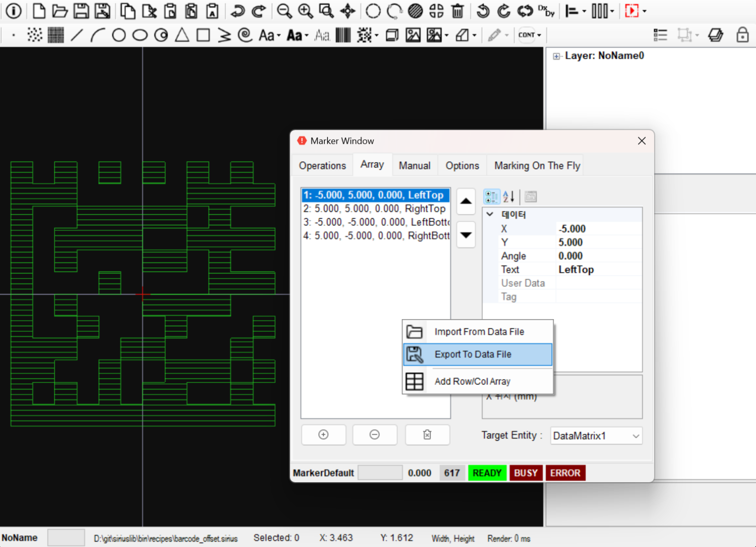Insert a spiral entity
The height and width of the screenshot is (547, 756).
click(x=245, y=35)
